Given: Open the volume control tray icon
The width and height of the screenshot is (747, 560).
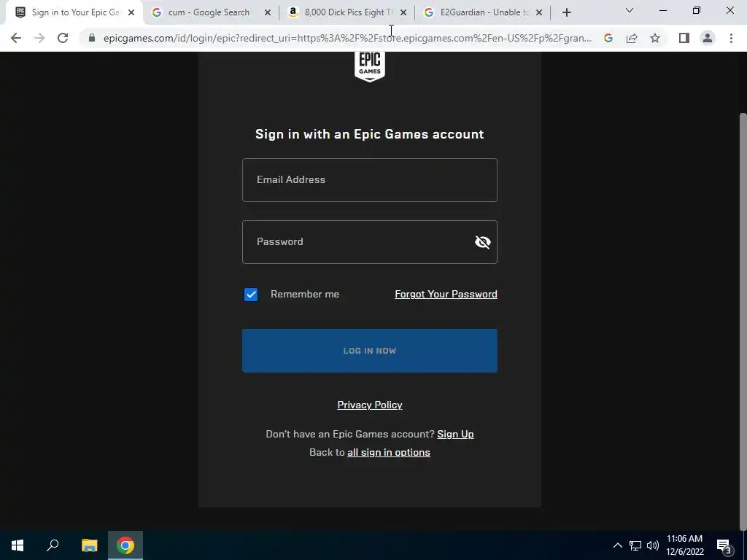Looking at the screenshot, I should [653, 545].
